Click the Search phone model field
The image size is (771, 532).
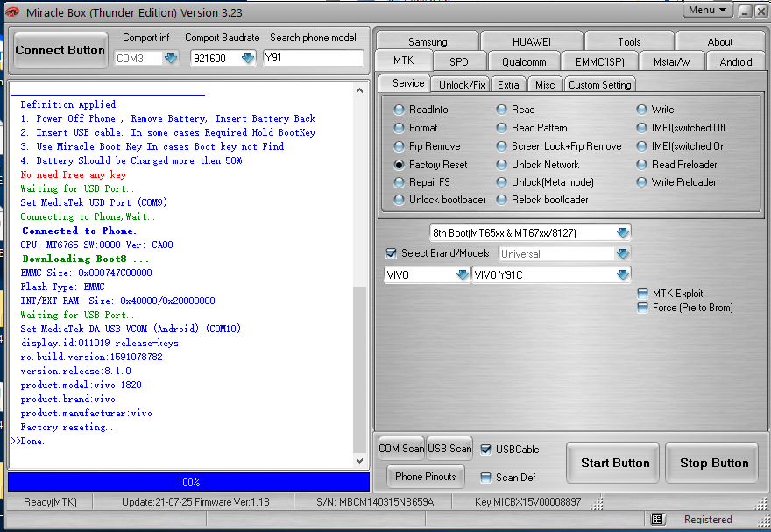[x=314, y=58]
